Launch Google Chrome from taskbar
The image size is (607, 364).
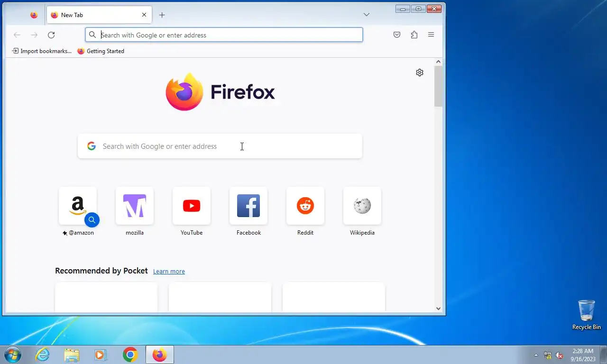[x=130, y=355]
